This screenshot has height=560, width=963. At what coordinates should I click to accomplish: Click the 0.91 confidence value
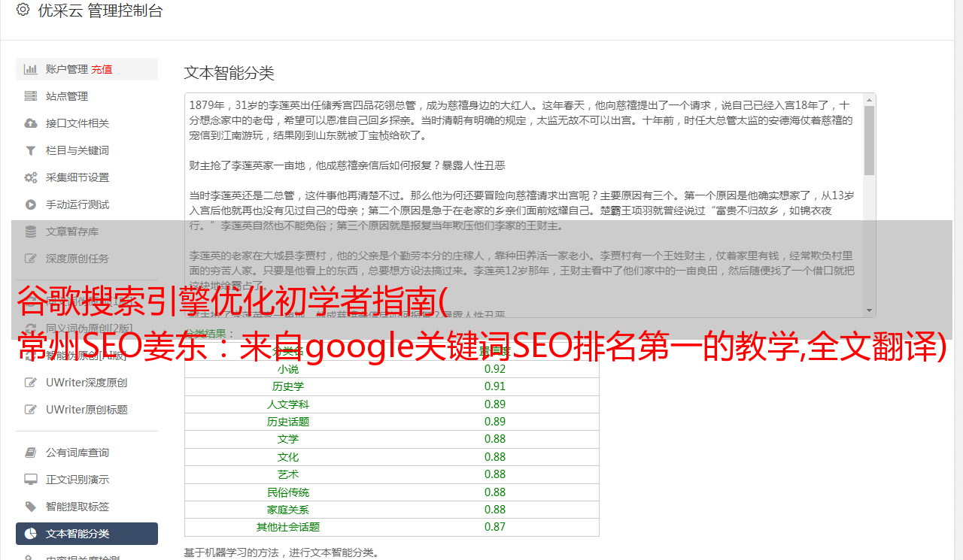point(495,386)
